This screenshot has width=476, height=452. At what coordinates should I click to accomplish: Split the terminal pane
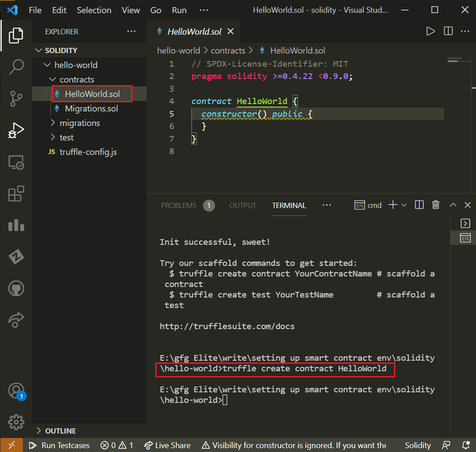419,205
